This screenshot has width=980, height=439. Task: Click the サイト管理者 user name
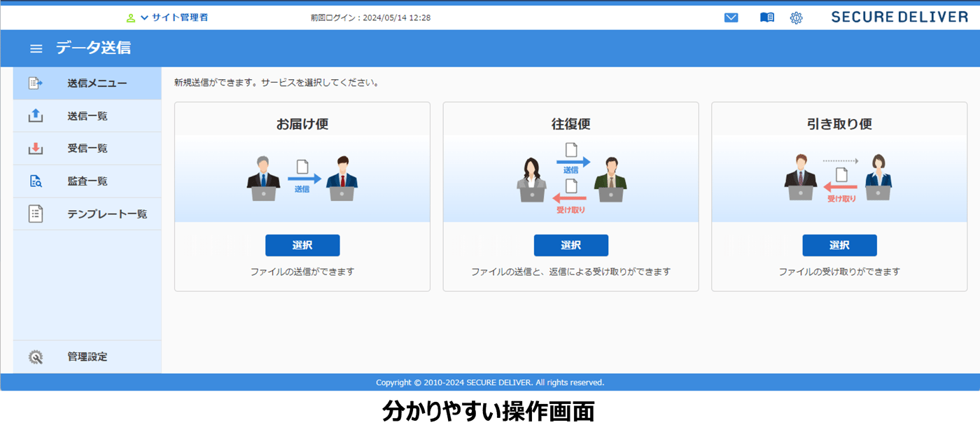point(180,18)
